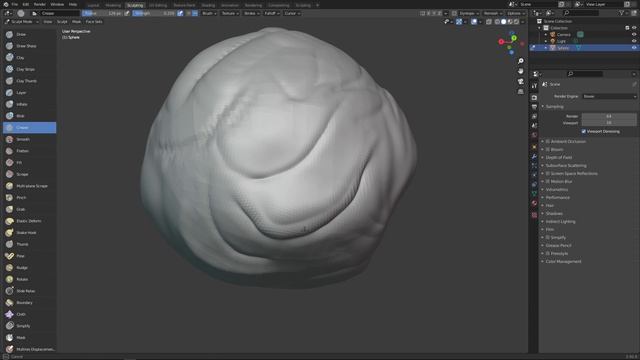
Task: Enable the Freestyle checkbox
Action: 548,253
